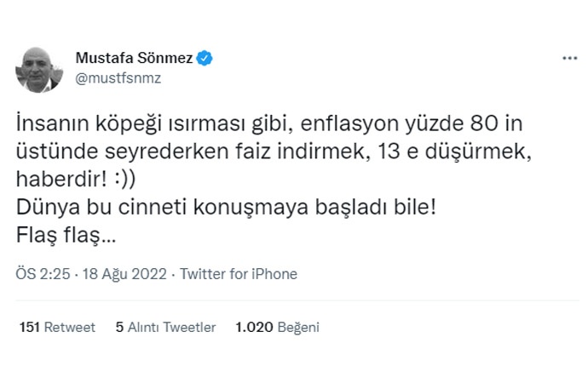The height and width of the screenshot is (383, 588).
Task: Open the Alıntı Tweetler list
Action: coord(172,327)
